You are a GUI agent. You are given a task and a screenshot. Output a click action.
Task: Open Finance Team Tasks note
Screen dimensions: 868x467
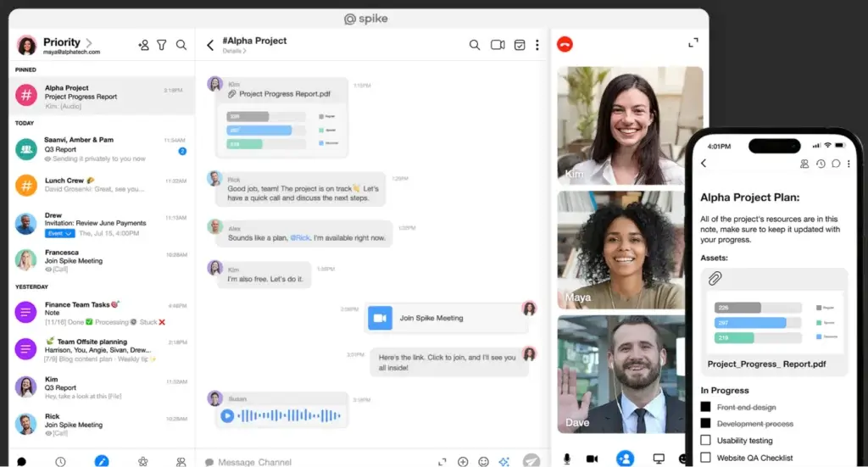pos(102,314)
